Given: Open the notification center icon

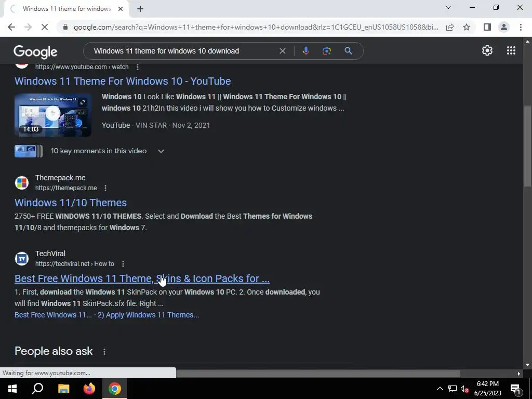Looking at the screenshot, I should pyautogui.click(x=516, y=389).
